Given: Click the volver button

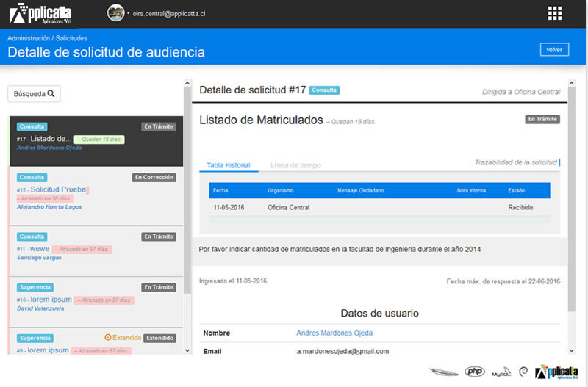Looking at the screenshot, I should click(x=554, y=50).
